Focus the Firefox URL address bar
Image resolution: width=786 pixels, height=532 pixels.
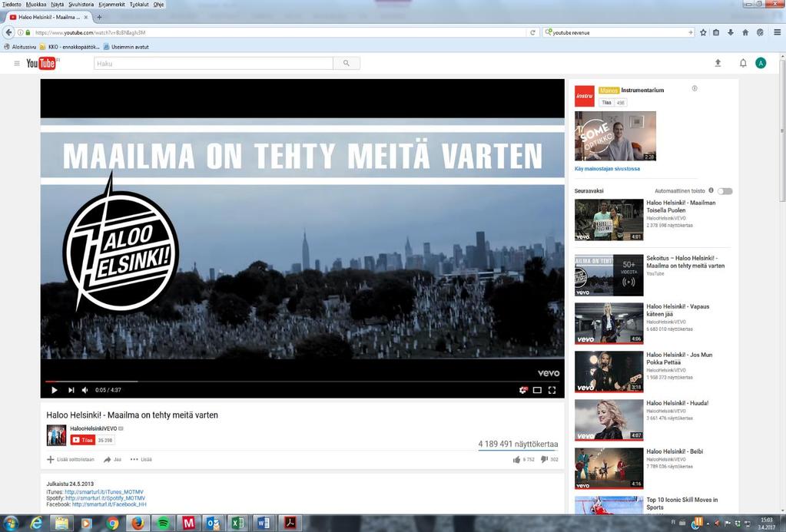tap(280, 32)
